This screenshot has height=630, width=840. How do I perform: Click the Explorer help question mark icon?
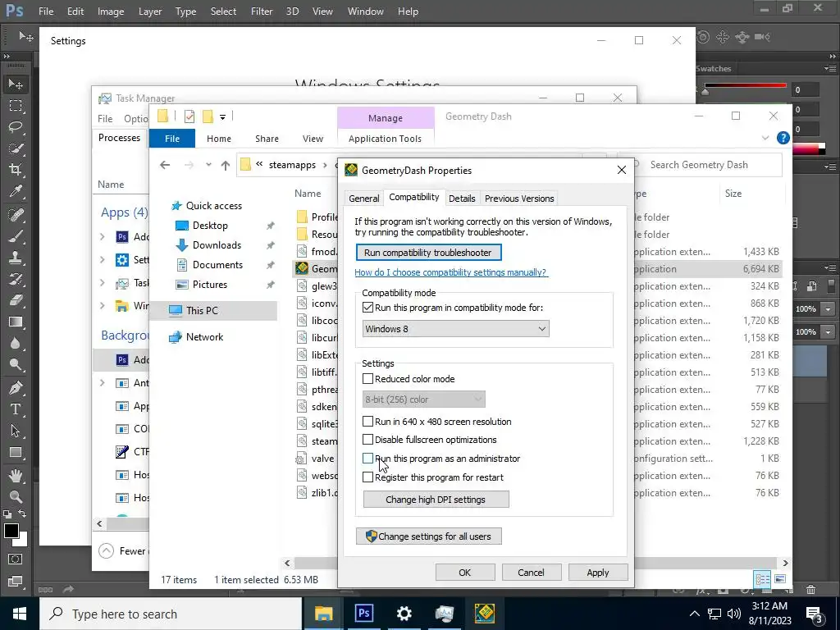(x=783, y=138)
